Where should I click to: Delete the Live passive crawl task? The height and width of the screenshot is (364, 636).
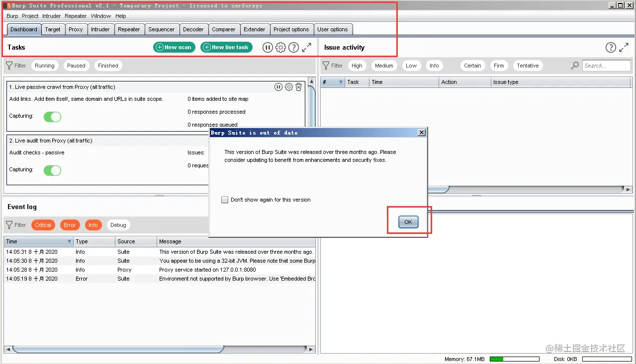click(298, 86)
